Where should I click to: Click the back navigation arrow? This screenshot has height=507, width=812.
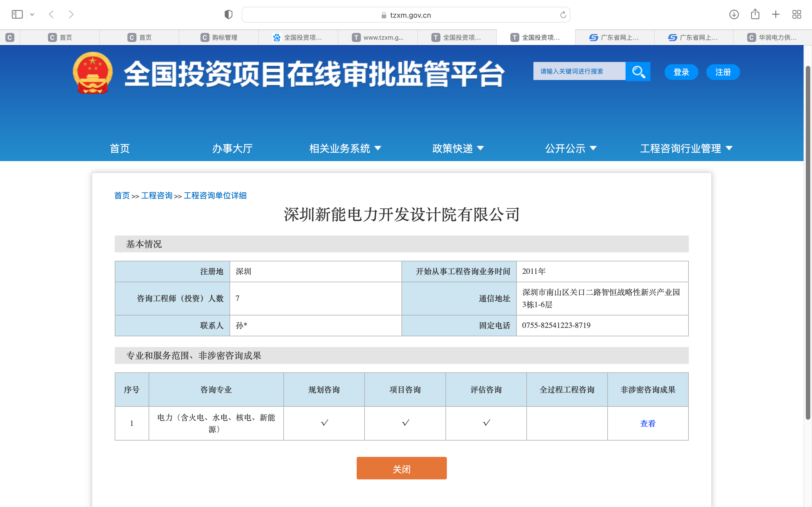coord(51,14)
